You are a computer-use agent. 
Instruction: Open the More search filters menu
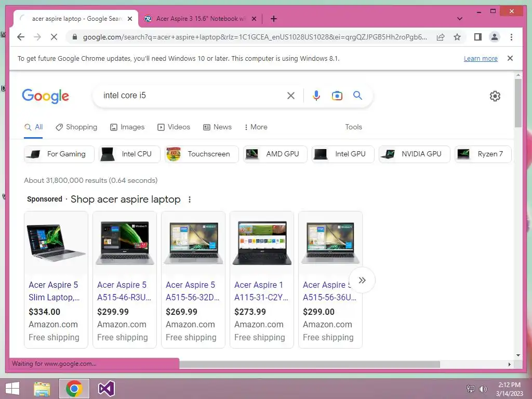256,127
